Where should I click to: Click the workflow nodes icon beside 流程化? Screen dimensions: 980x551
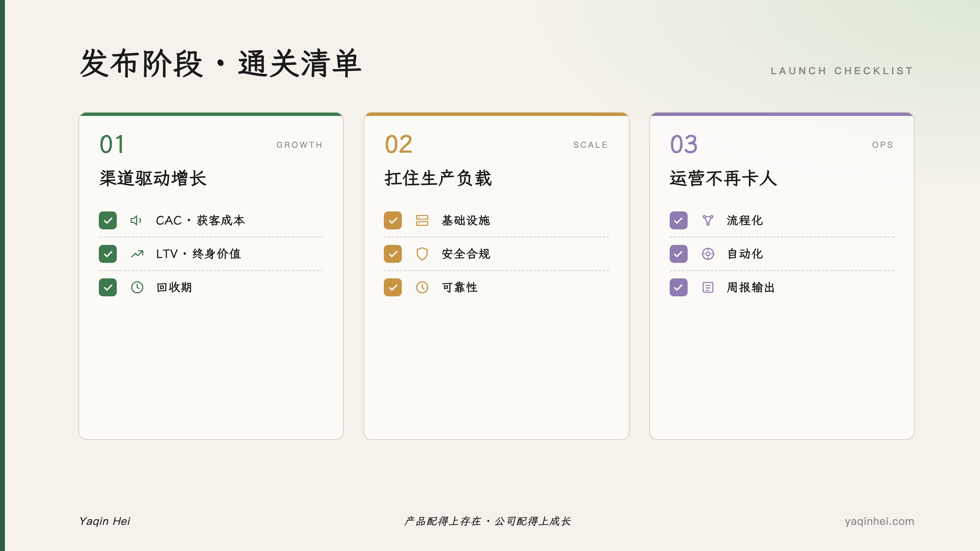tap(708, 220)
